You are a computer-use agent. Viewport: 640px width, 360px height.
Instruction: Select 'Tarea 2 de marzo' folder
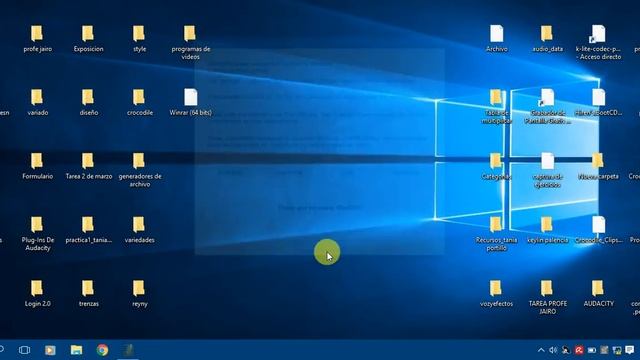click(x=88, y=161)
